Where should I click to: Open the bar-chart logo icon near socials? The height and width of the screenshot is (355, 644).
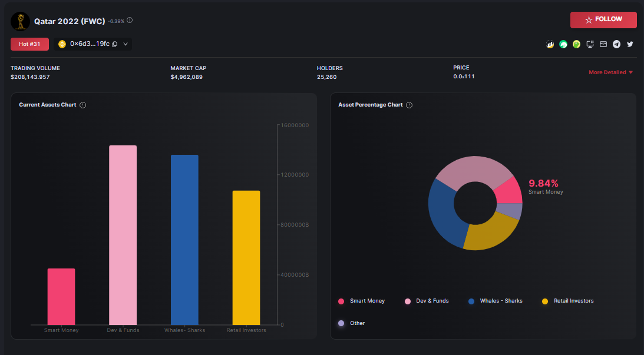tap(550, 44)
